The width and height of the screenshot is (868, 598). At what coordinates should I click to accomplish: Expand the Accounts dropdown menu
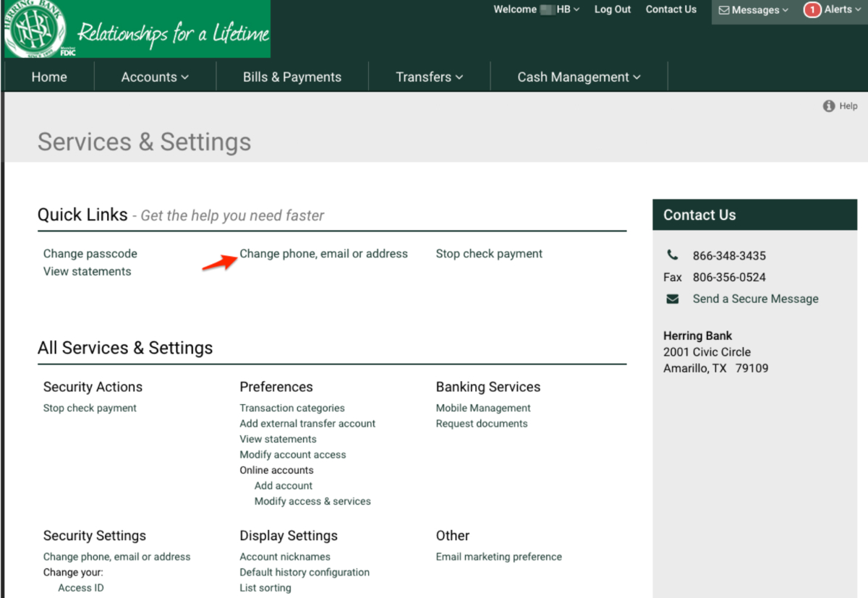coord(155,77)
